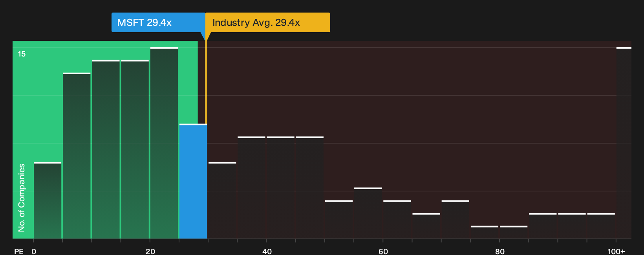Select the histogram bar for PE 15 to 20
This screenshot has width=644, height=255.
click(135, 149)
